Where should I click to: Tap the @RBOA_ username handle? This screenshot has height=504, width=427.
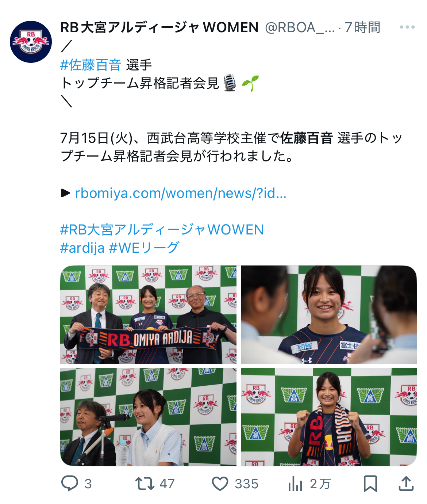[x=300, y=27]
